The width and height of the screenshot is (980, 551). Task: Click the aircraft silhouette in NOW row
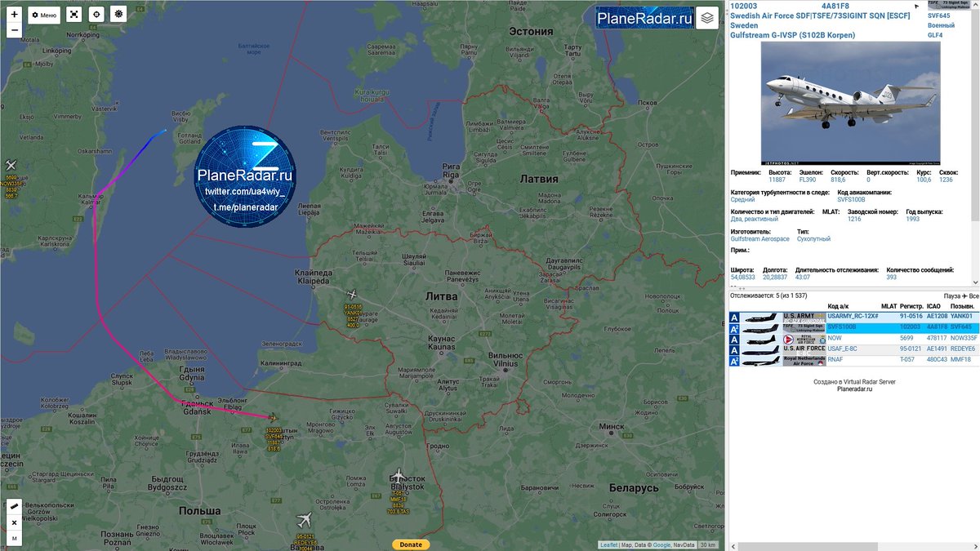(761, 338)
